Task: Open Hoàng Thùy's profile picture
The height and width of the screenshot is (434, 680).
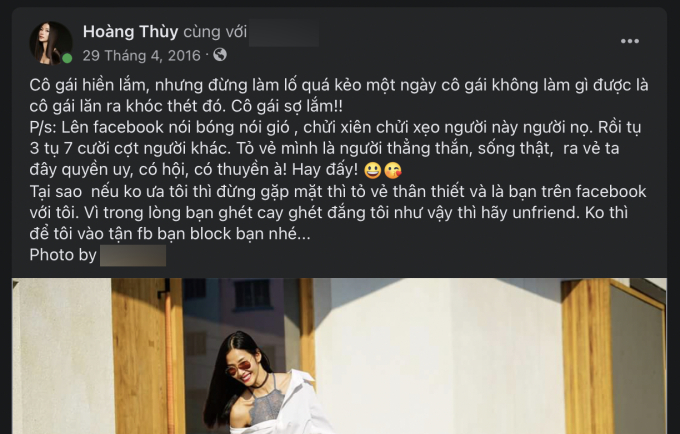Action: click(50, 43)
